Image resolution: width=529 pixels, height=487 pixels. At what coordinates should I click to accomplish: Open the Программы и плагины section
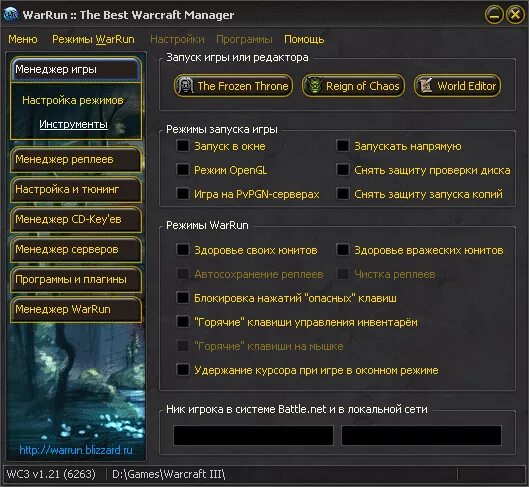(x=76, y=279)
